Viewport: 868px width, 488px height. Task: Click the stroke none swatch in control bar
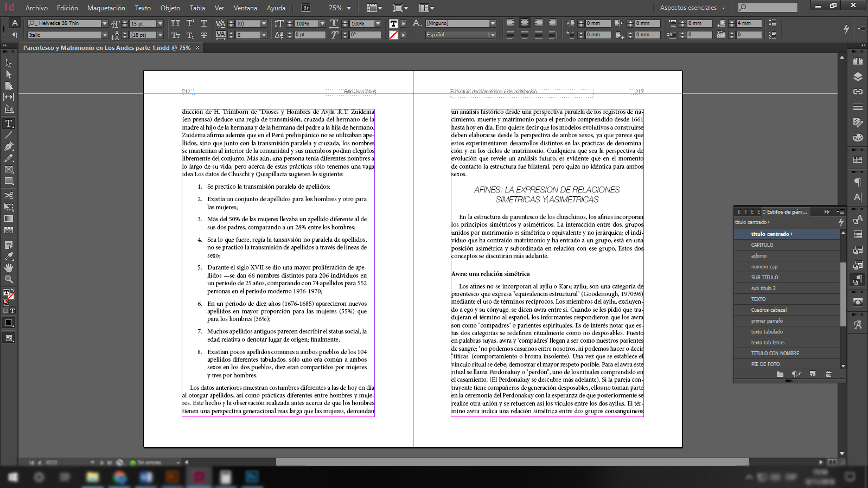coord(394,35)
